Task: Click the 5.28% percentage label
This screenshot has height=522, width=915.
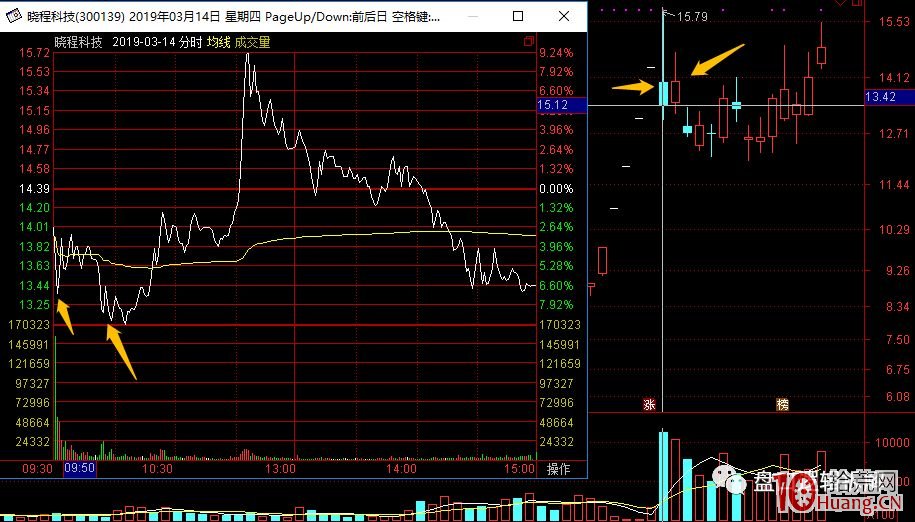Action: [556, 266]
